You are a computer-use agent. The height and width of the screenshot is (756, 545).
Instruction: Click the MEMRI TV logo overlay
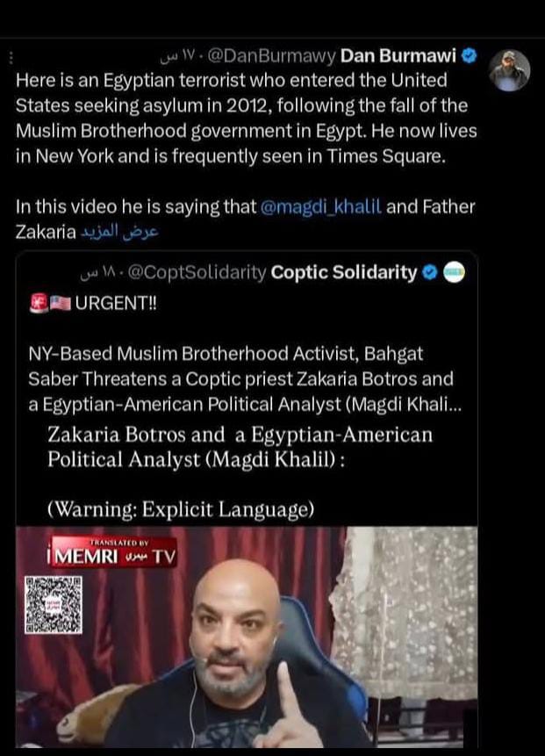pos(112,552)
